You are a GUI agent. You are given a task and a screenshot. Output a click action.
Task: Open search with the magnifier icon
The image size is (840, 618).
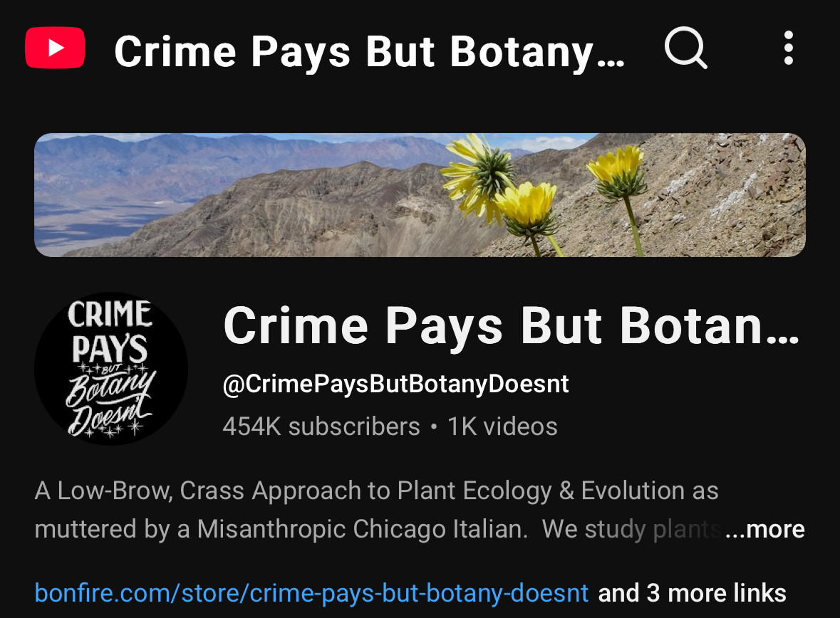(x=685, y=48)
